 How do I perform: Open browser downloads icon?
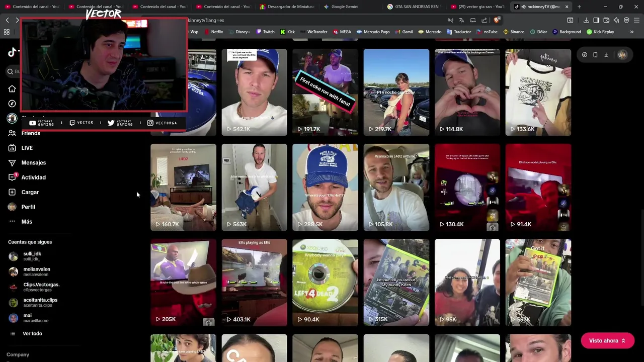point(586,20)
